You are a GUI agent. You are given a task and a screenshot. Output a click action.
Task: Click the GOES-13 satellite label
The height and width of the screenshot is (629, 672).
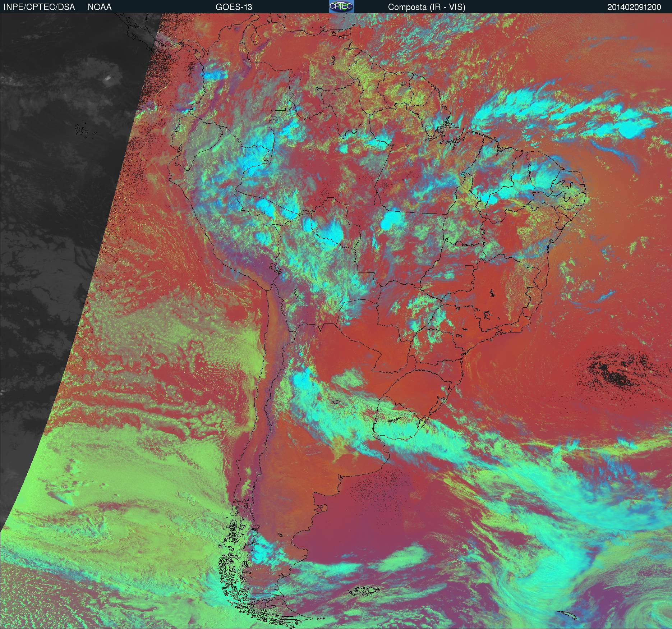pos(234,7)
